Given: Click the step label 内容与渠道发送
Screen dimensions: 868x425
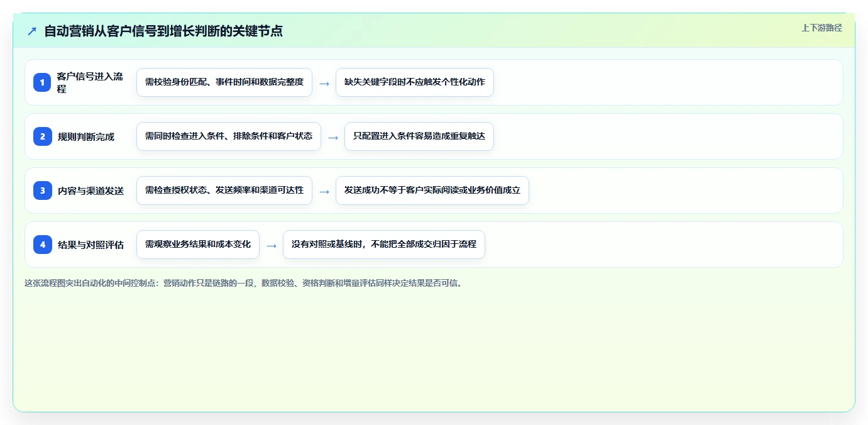Looking at the screenshot, I should coord(91,190).
